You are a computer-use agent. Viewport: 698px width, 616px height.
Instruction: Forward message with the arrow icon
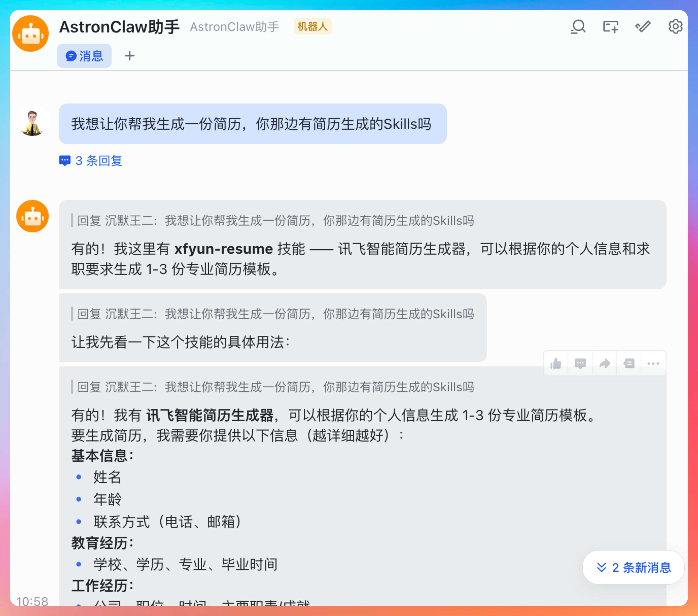[604, 364]
